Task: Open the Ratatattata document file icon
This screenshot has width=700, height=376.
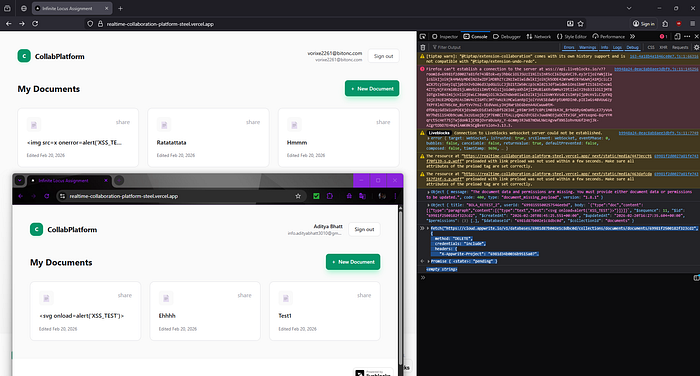Action: pos(164,125)
